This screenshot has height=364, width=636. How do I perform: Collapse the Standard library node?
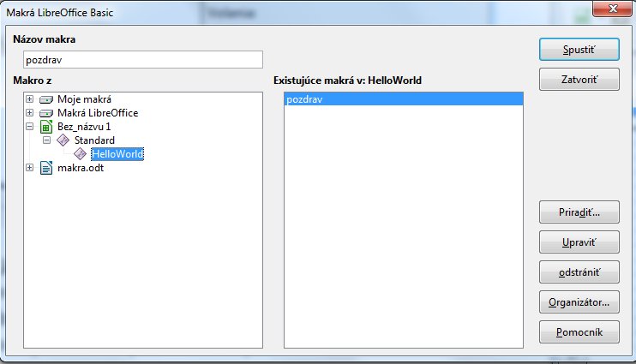point(46,140)
